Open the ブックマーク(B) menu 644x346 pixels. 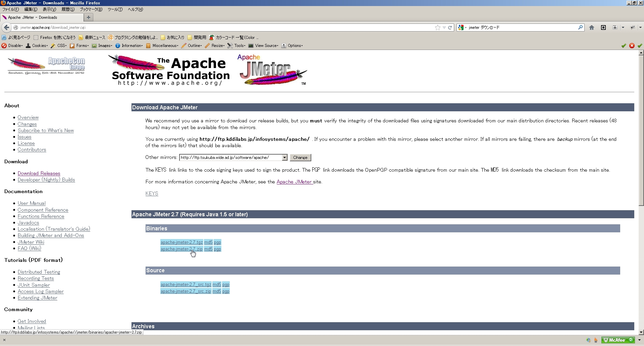pos(91,9)
